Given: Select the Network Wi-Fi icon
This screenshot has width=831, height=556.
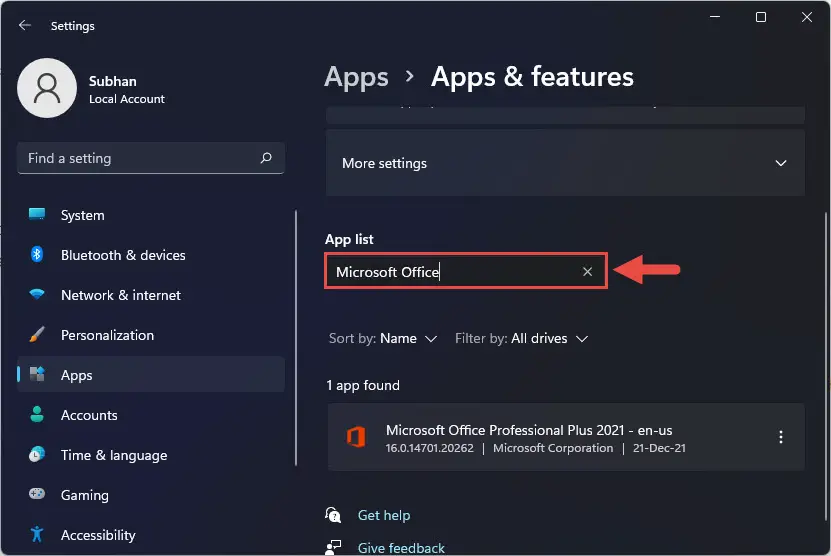Looking at the screenshot, I should [x=37, y=294].
